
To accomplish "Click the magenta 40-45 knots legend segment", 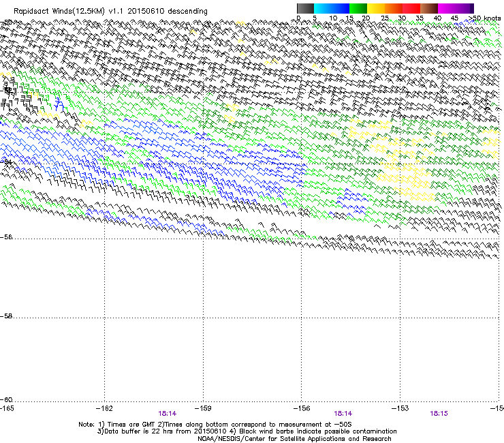I will 447,8.
